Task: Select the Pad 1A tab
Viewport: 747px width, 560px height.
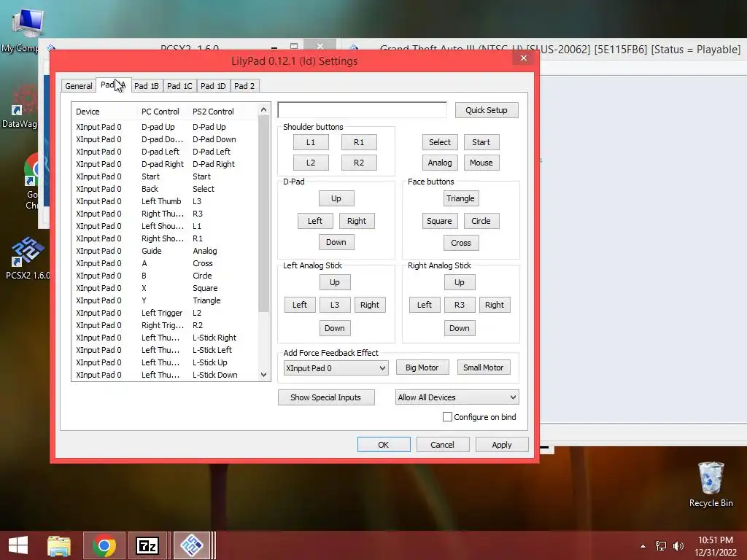Action: pyautogui.click(x=113, y=85)
